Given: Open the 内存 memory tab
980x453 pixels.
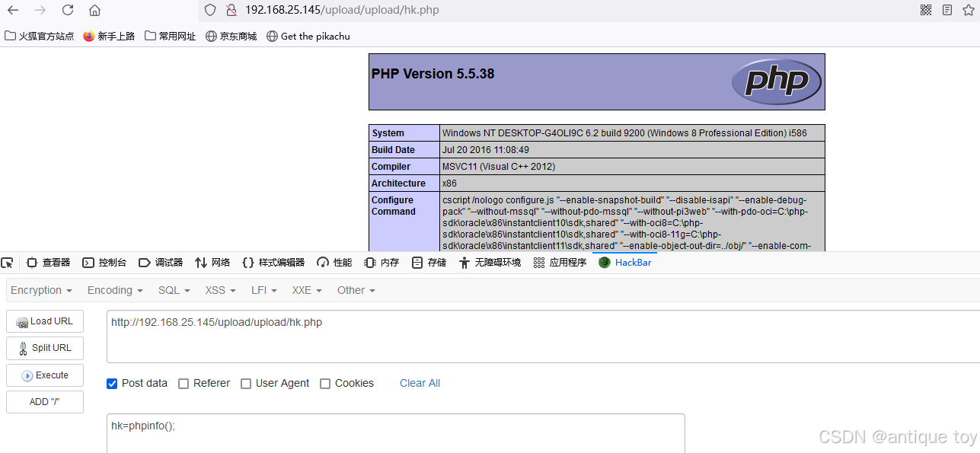Looking at the screenshot, I should (x=381, y=263).
